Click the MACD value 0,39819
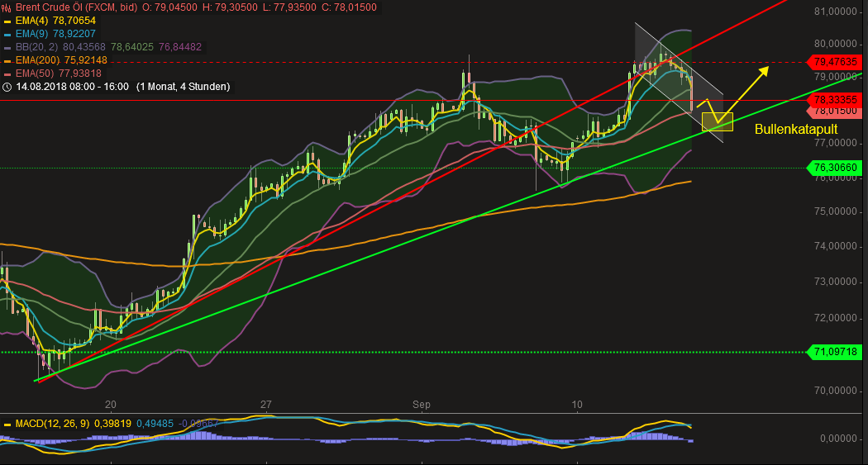 coord(112,424)
